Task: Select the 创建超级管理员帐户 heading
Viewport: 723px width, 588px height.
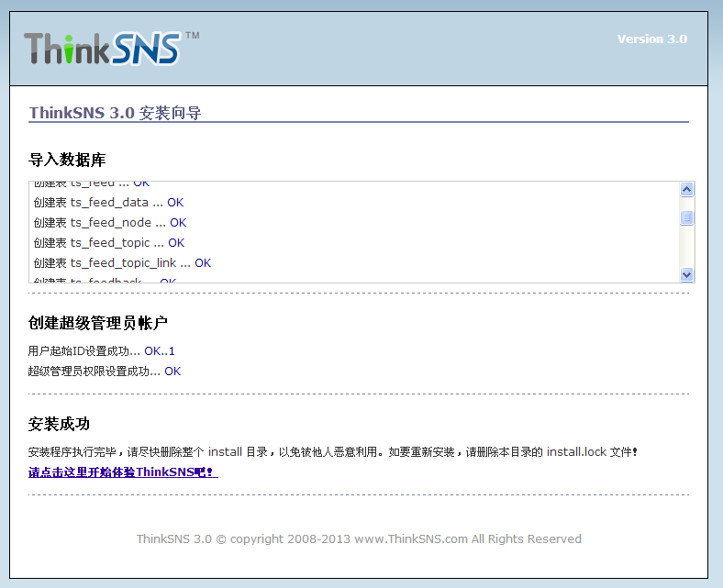Action: click(97, 323)
